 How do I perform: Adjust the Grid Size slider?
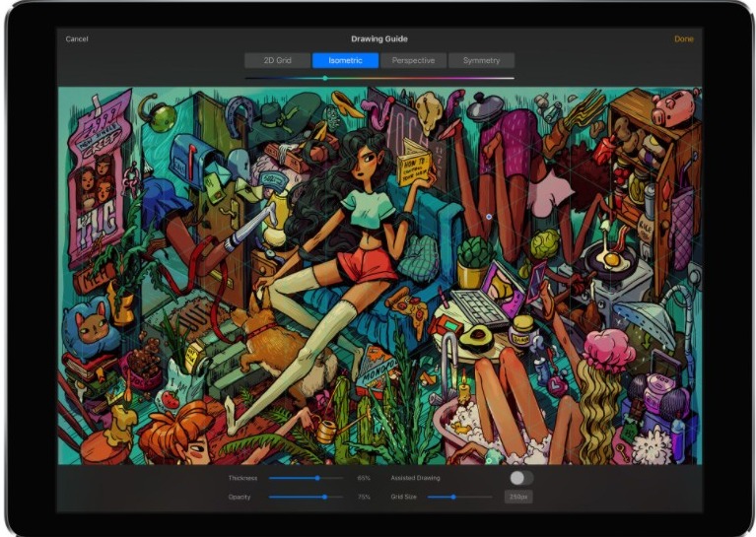(460, 497)
